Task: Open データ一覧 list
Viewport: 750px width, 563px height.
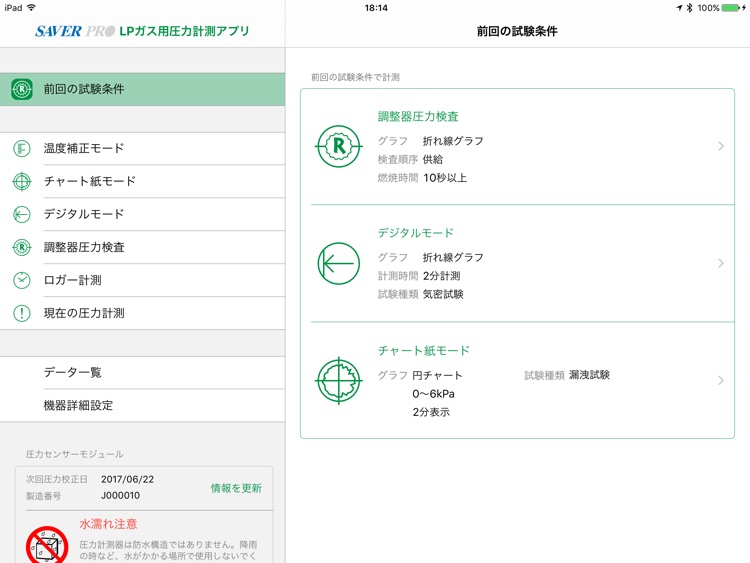Action: pos(143,373)
